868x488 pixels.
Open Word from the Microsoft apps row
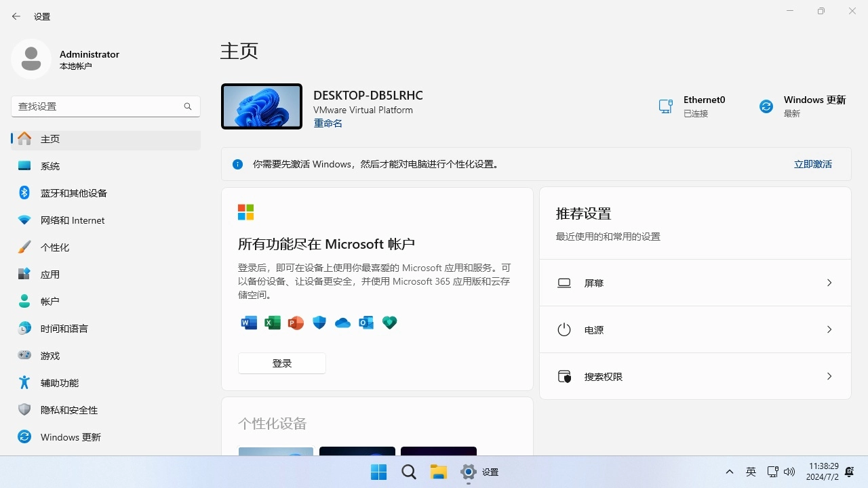[248, 323]
